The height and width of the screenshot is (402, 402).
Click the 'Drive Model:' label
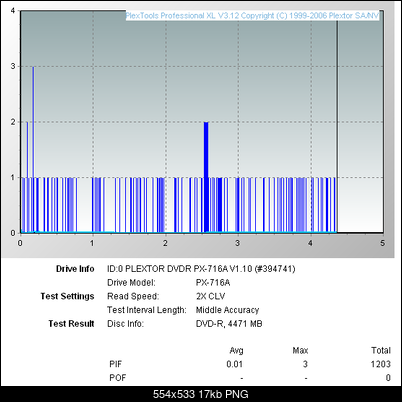(131, 283)
